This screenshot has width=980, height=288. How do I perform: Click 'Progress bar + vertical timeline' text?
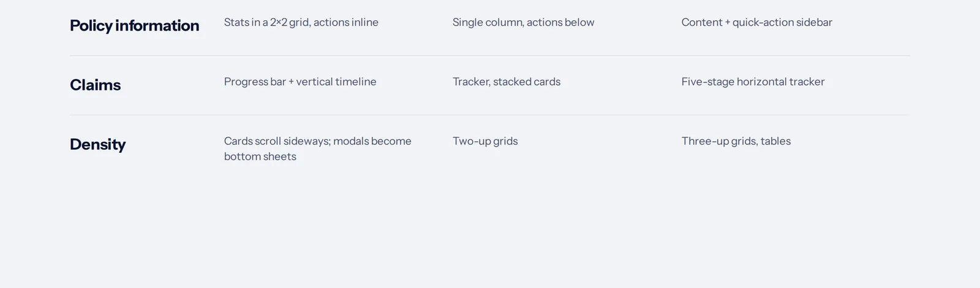point(300,82)
